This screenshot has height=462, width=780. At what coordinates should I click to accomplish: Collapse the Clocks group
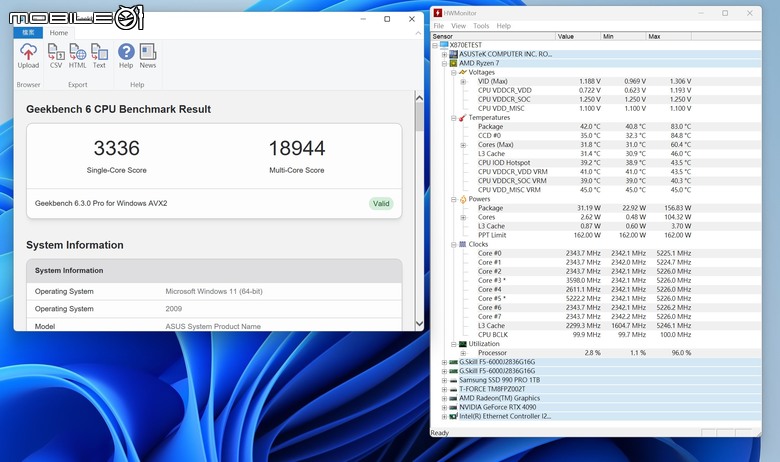click(x=454, y=245)
